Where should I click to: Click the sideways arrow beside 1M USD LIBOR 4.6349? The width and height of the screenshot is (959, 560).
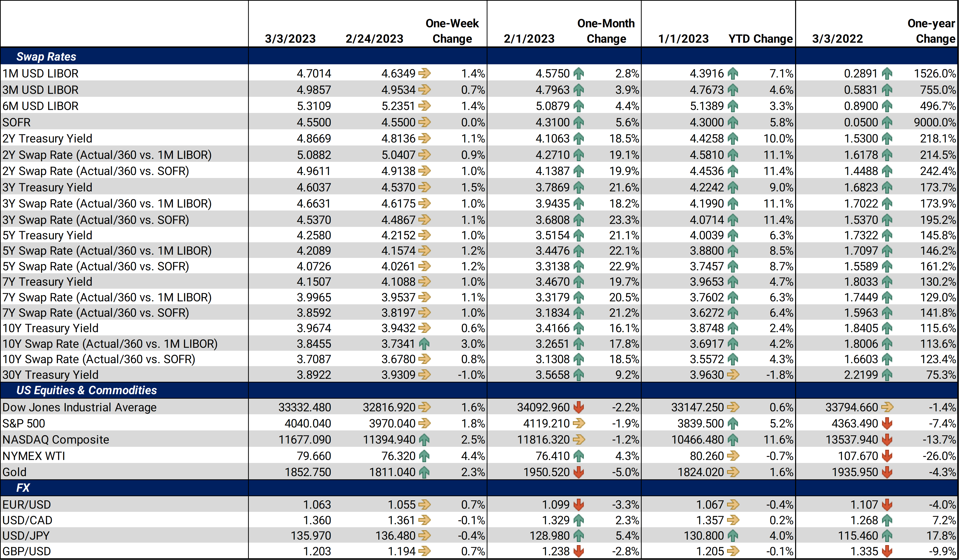424,73
